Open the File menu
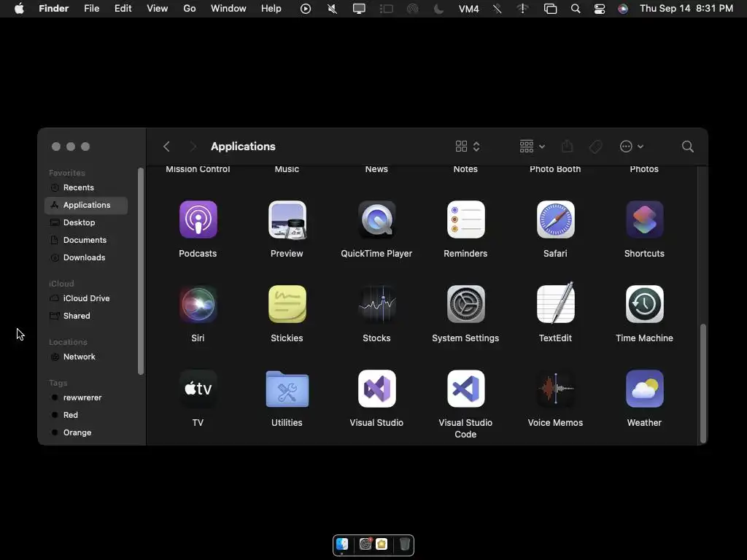The image size is (747, 560). point(91,9)
